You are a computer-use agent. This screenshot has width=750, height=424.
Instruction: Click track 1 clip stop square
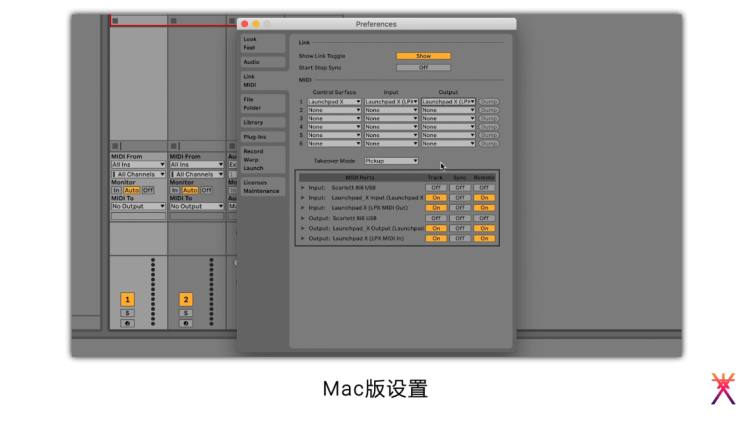115,146
